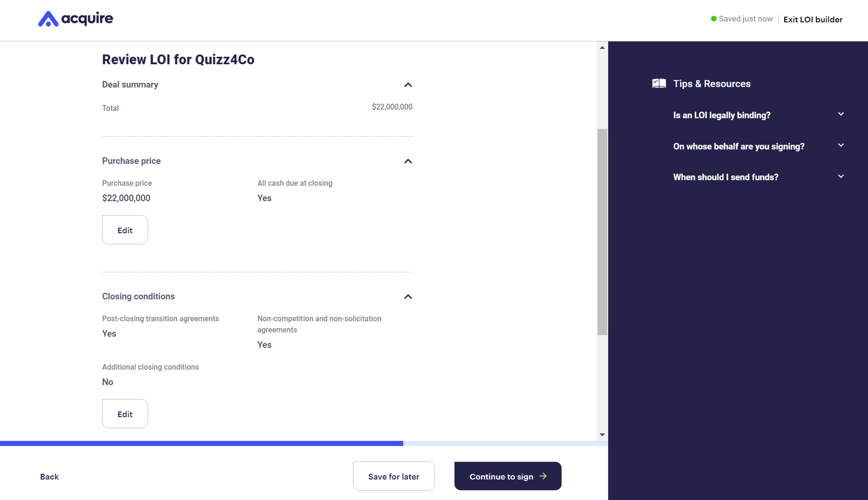Open the Tips & Resources panel header

[712, 83]
